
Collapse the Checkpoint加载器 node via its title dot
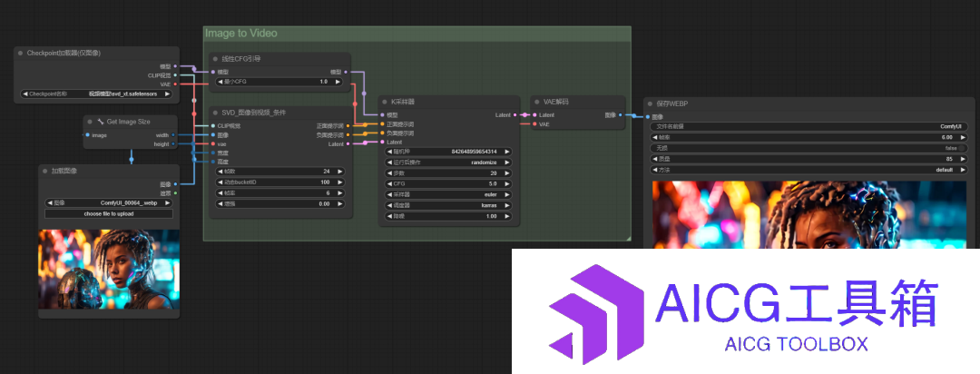point(21,54)
